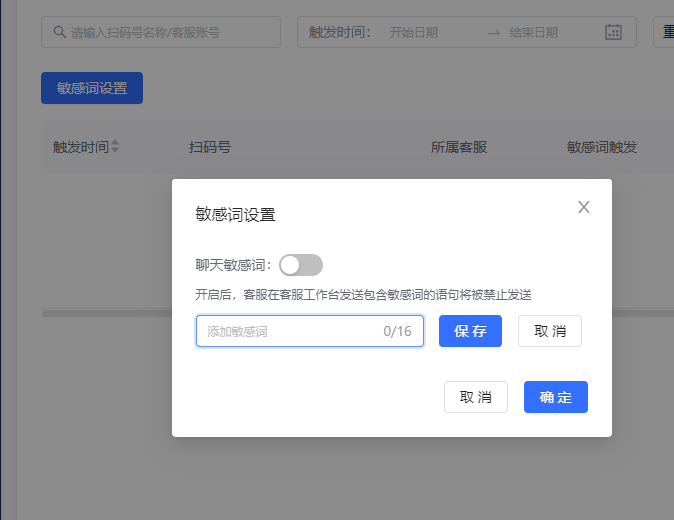Select the 所属客服 column header
This screenshot has height=520, width=674.
(459, 147)
